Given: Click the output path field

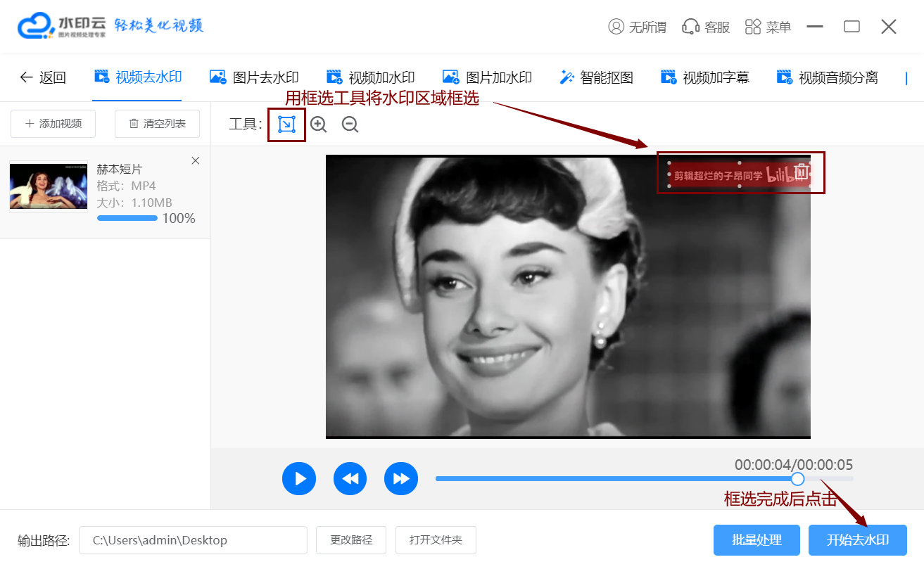Looking at the screenshot, I should [193, 540].
